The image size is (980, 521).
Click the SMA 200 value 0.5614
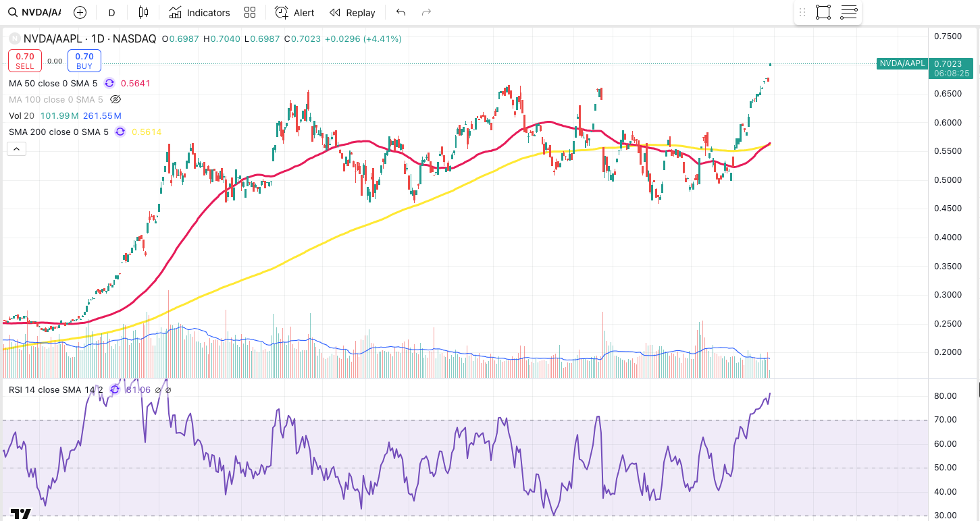click(147, 132)
